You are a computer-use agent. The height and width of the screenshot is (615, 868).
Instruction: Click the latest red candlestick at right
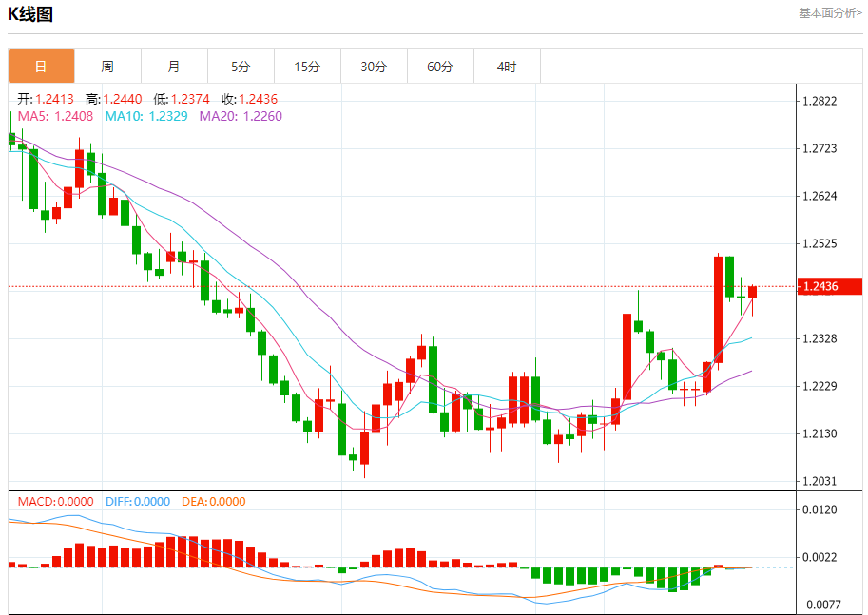tap(752, 292)
